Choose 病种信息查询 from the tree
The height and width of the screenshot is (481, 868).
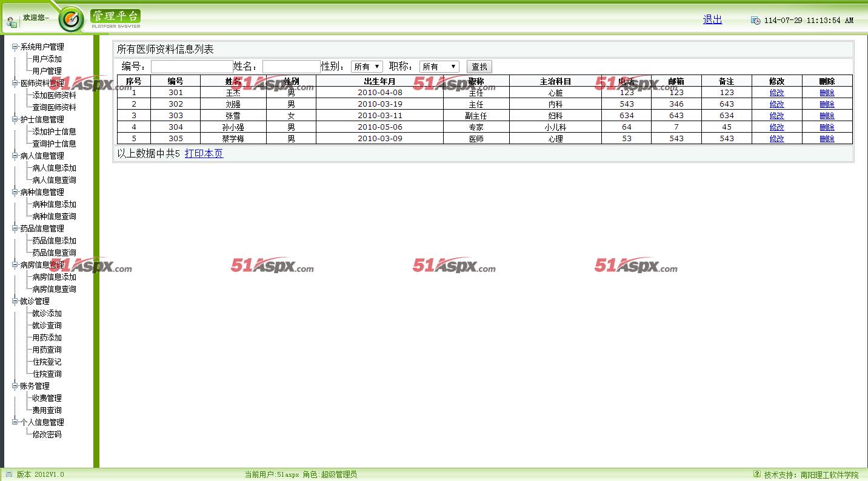(54, 216)
